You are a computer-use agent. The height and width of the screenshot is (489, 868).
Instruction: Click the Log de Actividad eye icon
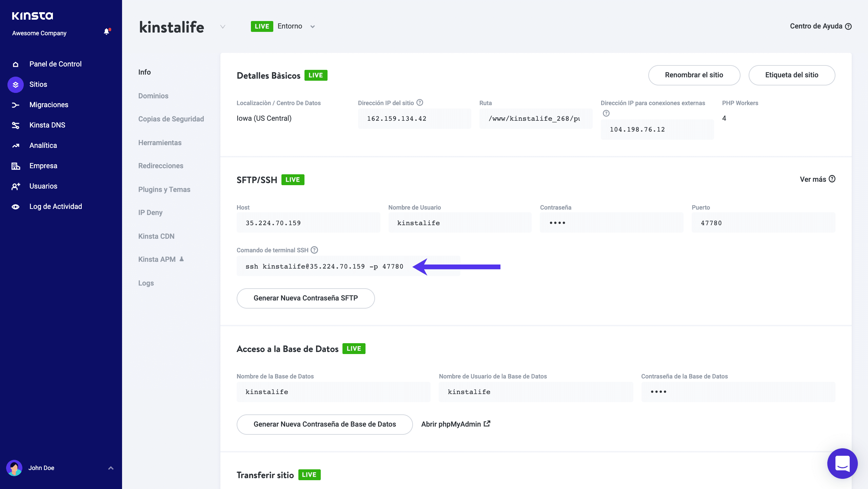click(x=15, y=206)
